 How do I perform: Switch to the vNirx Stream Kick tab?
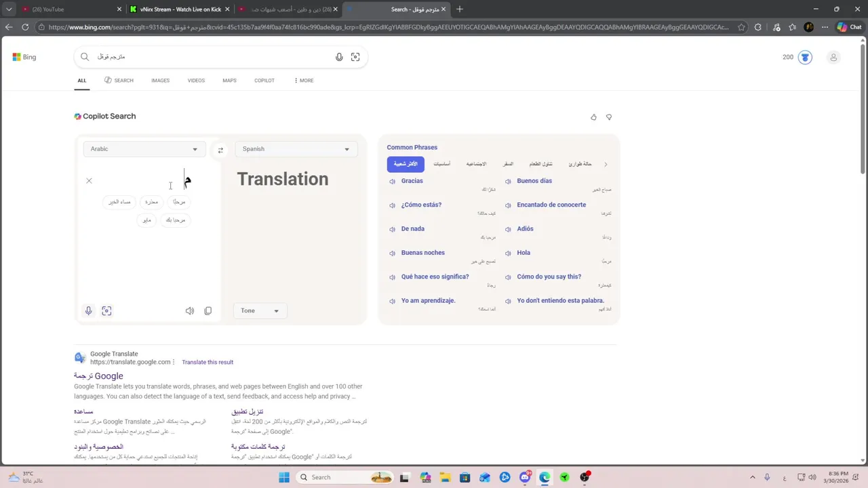180,9
